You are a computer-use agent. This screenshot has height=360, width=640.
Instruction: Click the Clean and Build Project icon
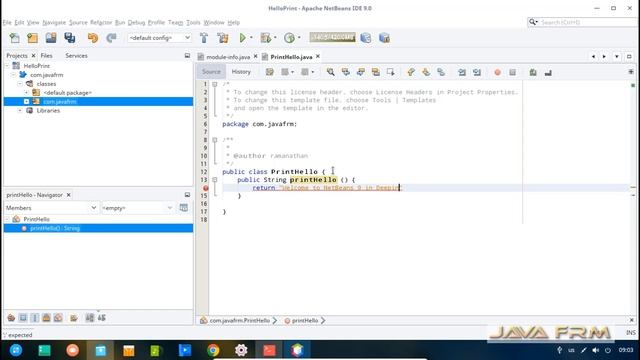pos(223,38)
